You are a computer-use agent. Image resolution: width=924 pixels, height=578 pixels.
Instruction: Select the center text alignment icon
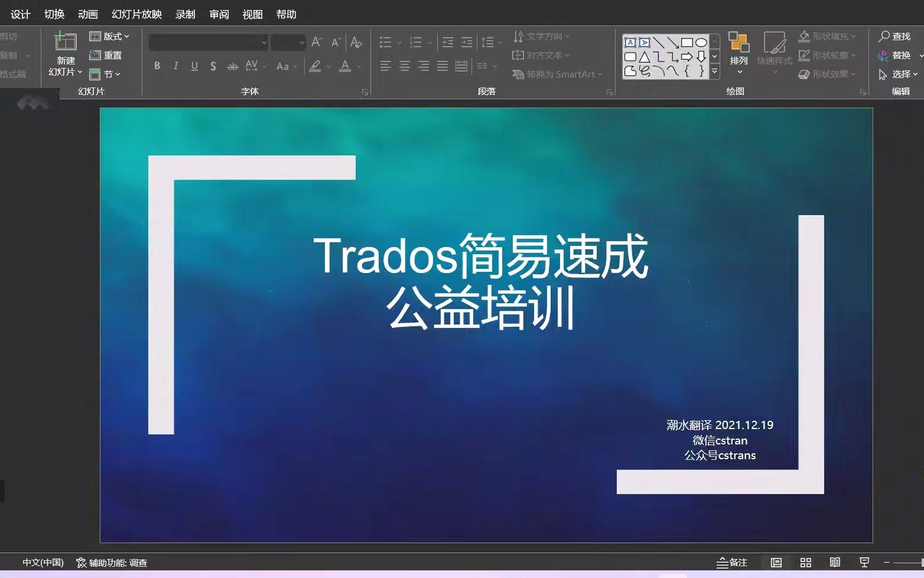404,66
